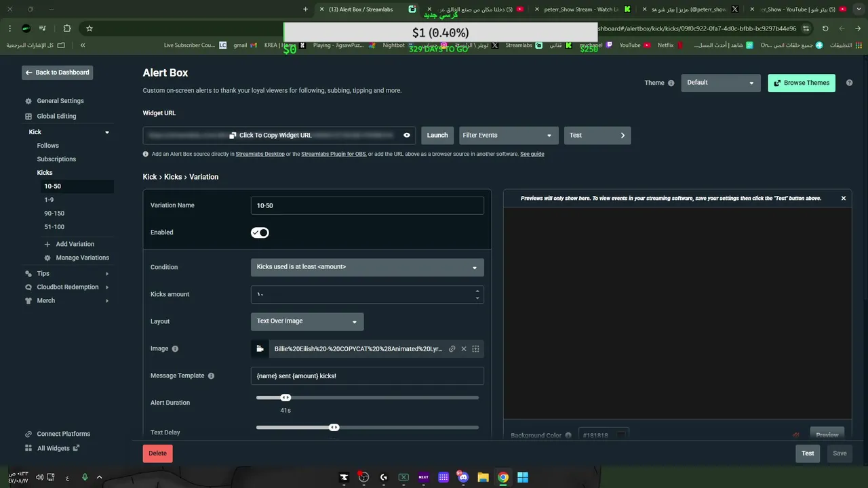Image resolution: width=868 pixels, height=488 pixels.
Task: Open the Condition dropdown
Action: pos(368,267)
